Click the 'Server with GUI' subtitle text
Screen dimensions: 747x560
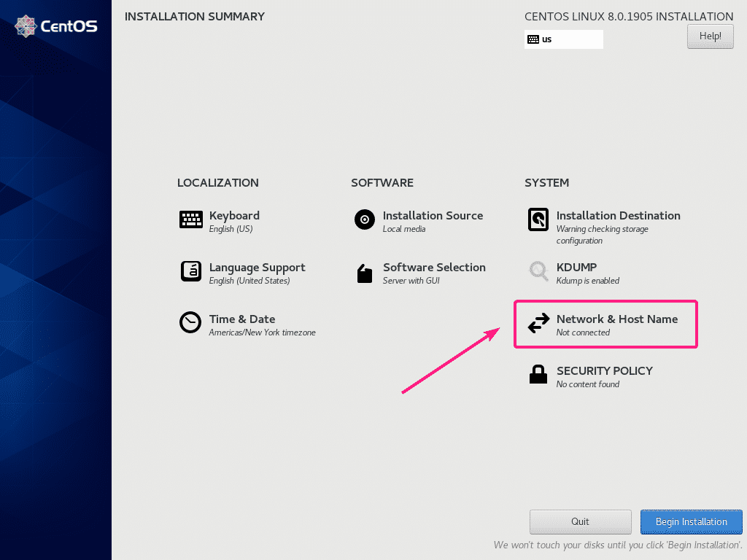[411, 281]
